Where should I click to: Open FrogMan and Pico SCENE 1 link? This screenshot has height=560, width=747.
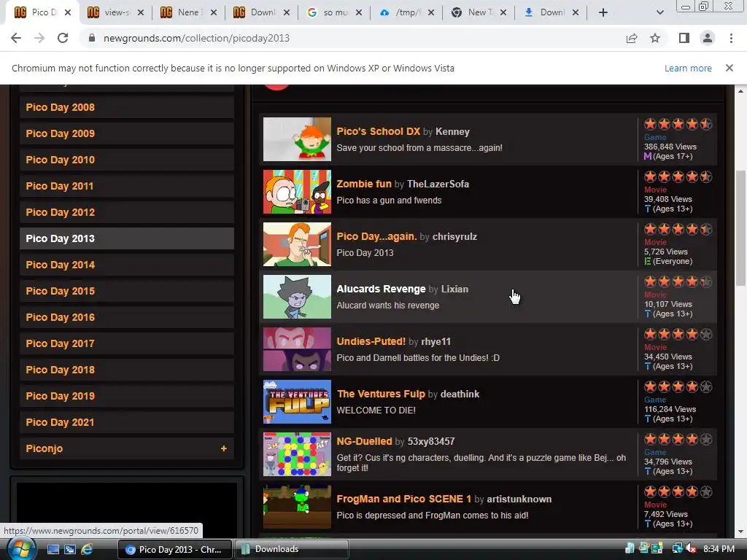403,499
